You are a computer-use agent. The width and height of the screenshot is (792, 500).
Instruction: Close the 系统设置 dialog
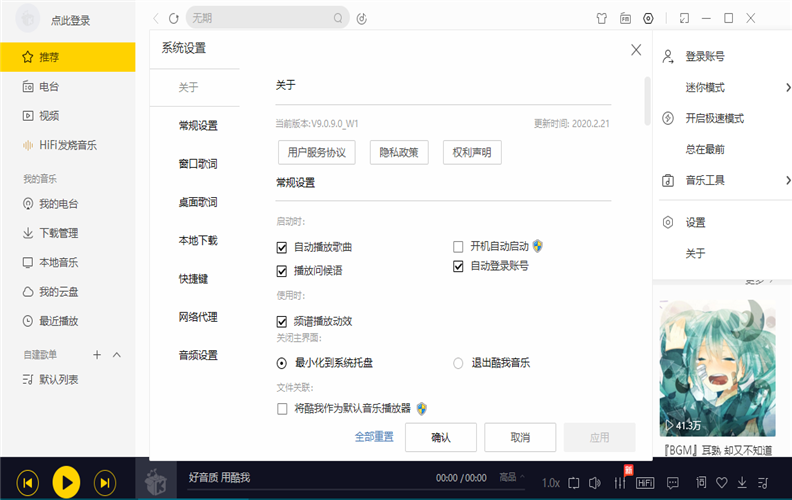pos(636,49)
